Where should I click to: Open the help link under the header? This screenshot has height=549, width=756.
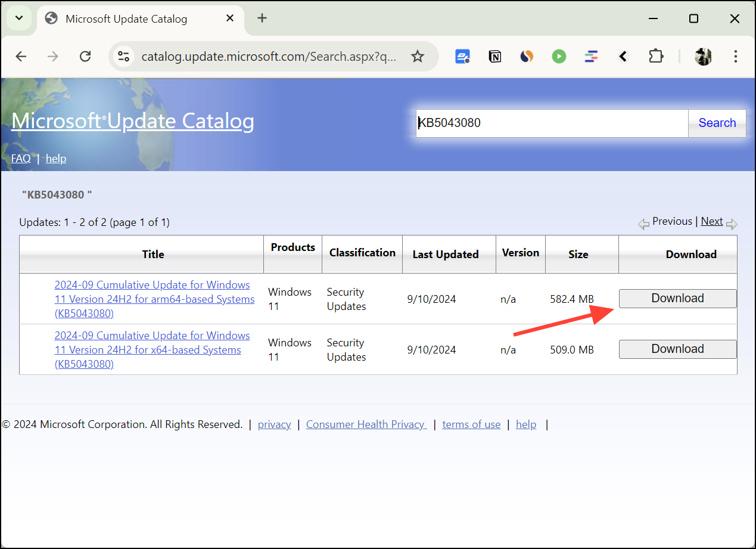coord(56,159)
